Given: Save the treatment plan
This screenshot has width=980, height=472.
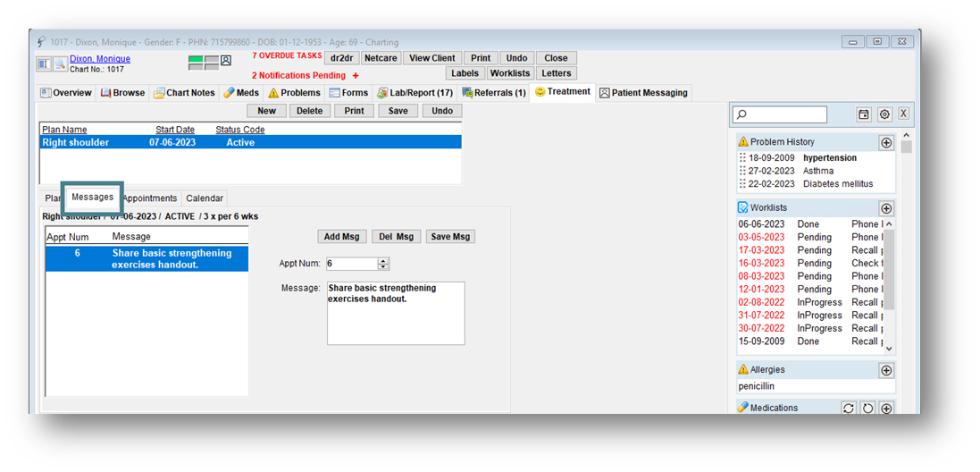Looking at the screenshot, I should click(x=398, y=111).
